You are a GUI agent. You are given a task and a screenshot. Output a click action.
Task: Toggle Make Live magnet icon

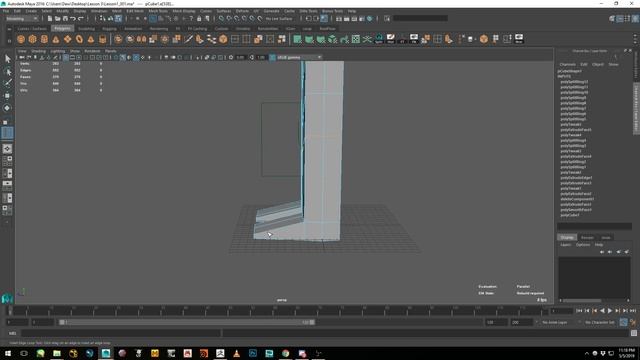(260, 18)
